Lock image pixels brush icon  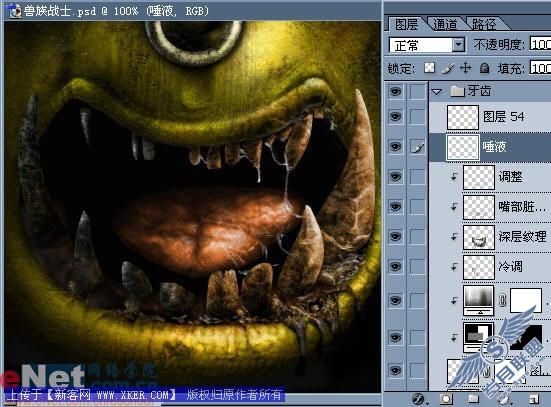(x=448, y=67)
